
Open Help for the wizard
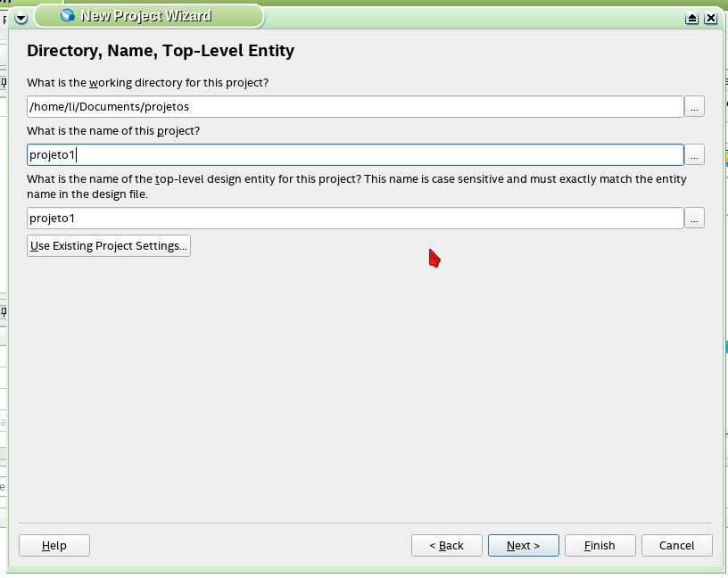[x=54, y=545]
